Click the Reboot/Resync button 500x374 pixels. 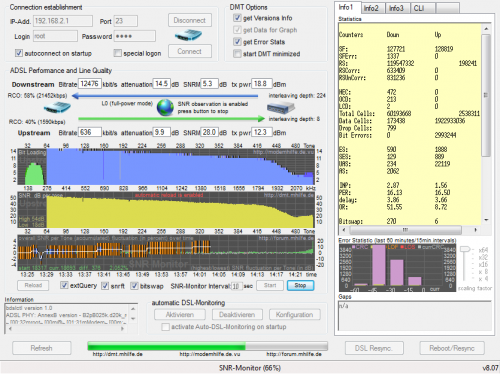tap(452, 348)
